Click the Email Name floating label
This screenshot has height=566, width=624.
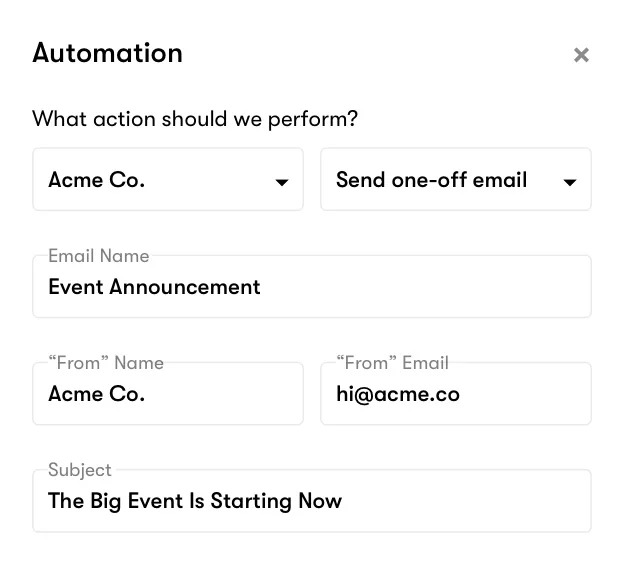pos(98,256)
